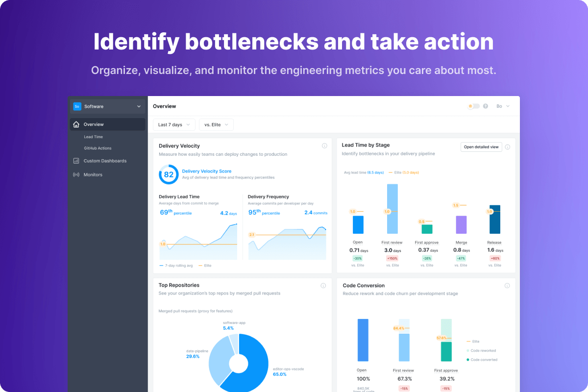This screenshot has height=392, width=588.
Task: Click the '4.2 days' value
Action: (228, 213)
